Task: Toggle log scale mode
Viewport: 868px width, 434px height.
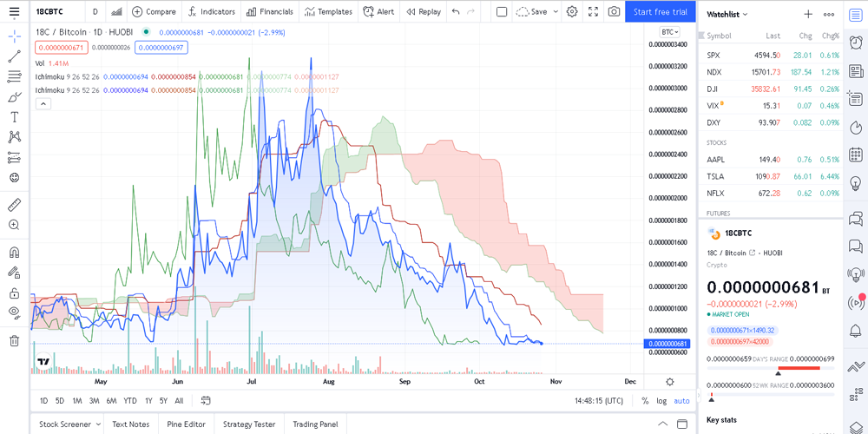Action: pos(661,400)
